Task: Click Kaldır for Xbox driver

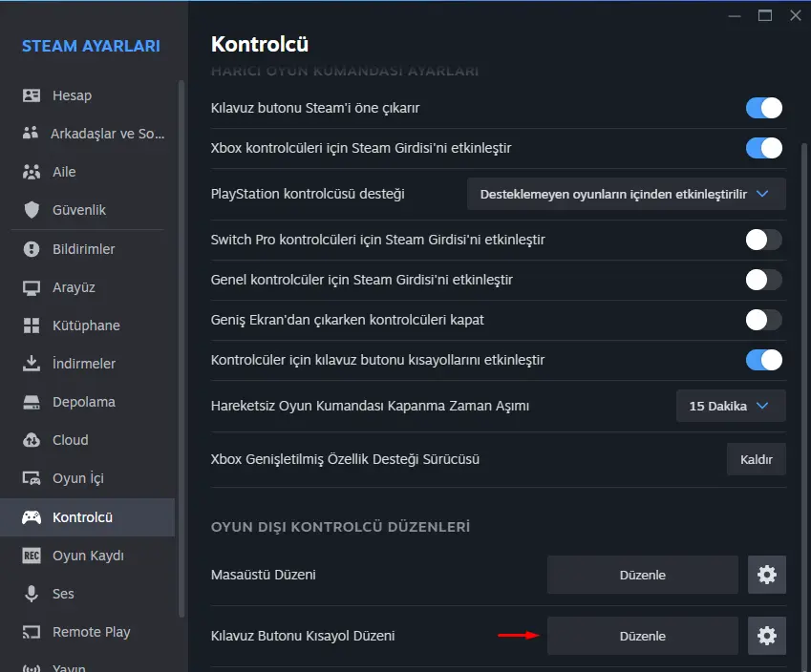Action: tap(757, 459)
